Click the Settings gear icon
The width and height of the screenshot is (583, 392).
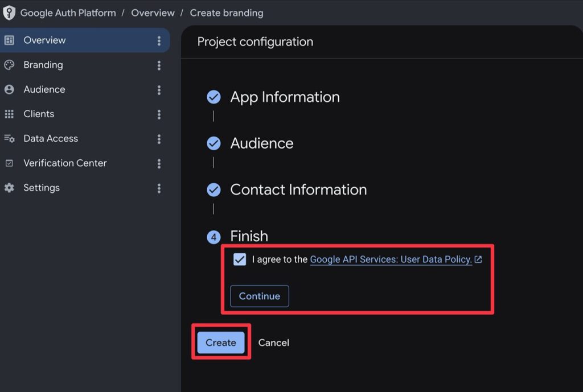pyautogui.click(x=9, y=188)
